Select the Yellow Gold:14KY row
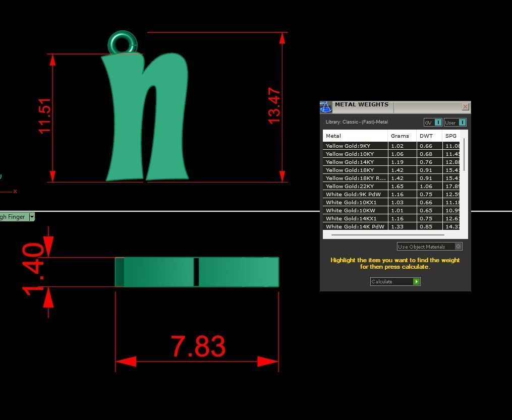 click(x=391, y=162)
